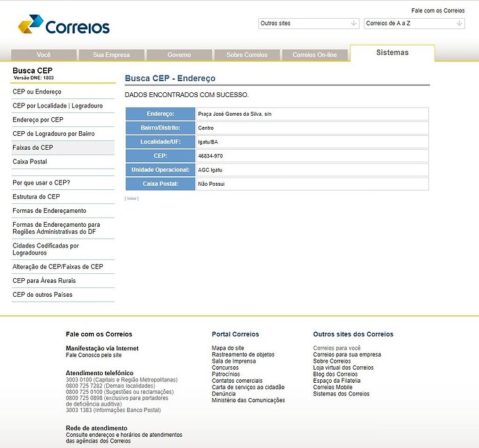
Task: Select the Sistemas tab
Action: [392, 53]
